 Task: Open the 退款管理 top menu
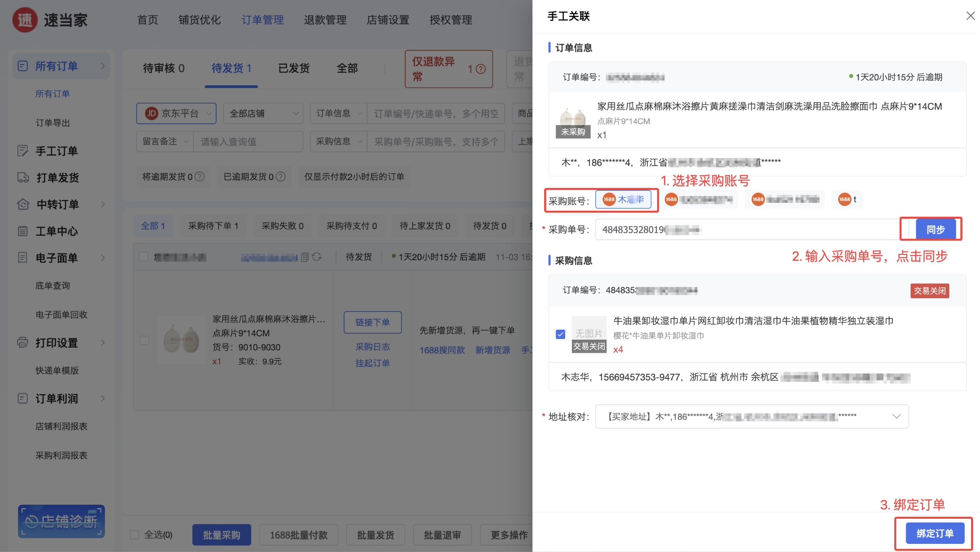tap(325, 20)
